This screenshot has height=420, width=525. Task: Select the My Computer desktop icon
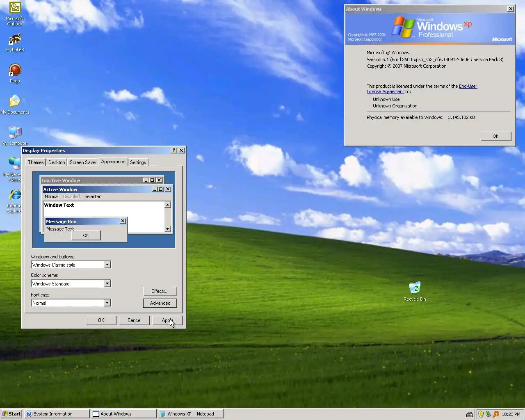click(15, 136)
